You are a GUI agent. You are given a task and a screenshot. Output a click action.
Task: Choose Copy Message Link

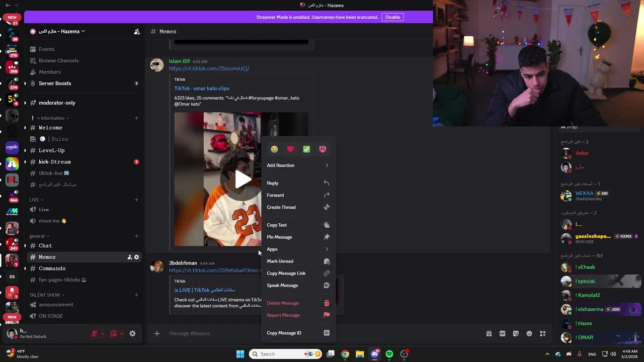coord(298,274)
